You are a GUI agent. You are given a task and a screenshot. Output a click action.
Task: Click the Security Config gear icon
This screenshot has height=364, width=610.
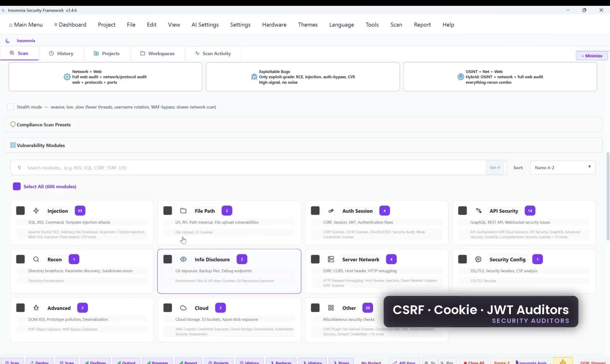478,259
